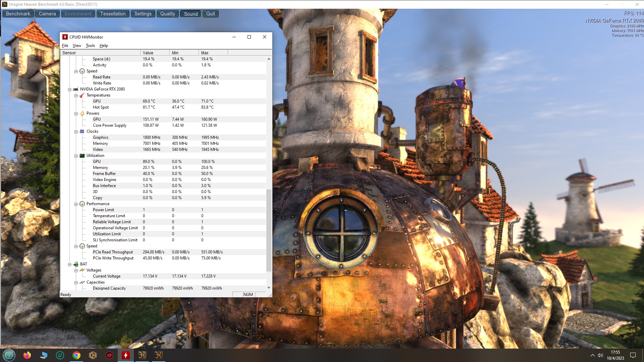Open Google Chrome from the taskbar
Image resolution: width=644 pixels, height=362 pixels.
tap(76, 355)
